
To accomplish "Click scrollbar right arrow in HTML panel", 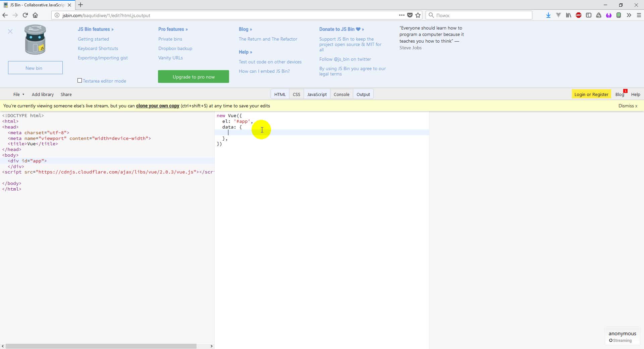I will point(211,346).
